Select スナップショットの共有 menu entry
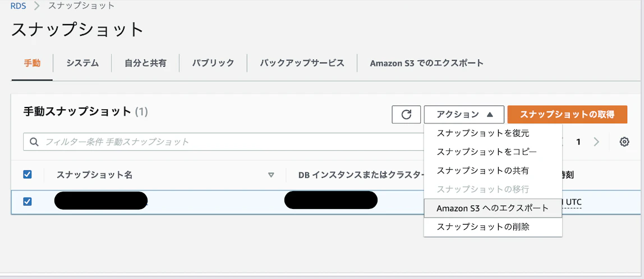The image size is (644, 279). [493, 170]
